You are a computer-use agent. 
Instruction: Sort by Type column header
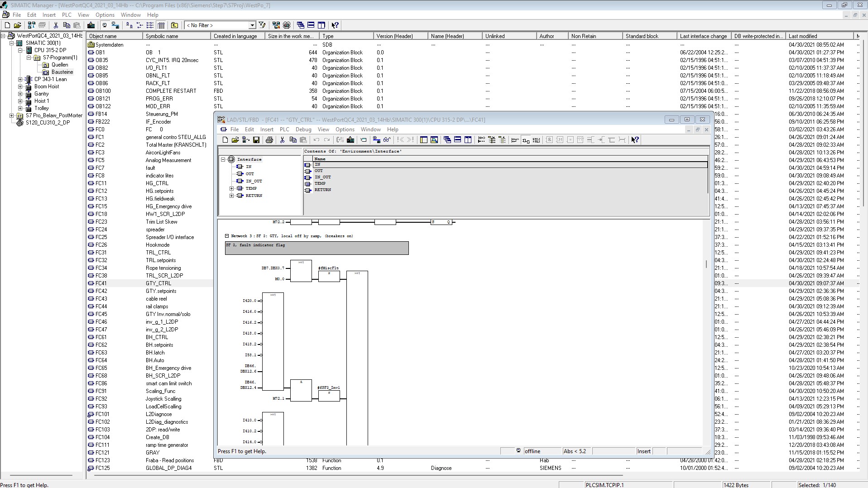(x=346, y=36)
